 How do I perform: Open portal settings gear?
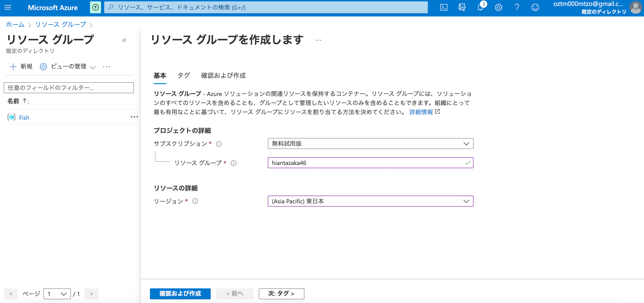[498, 8]
